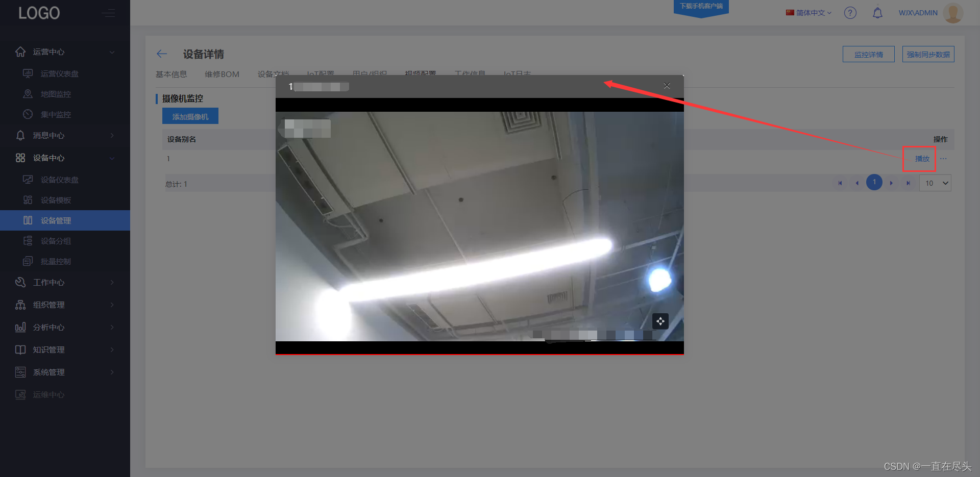Open 运营仪表盘 menu item
The width and height of the screenshot is (980, 477).
coord(59,73)
